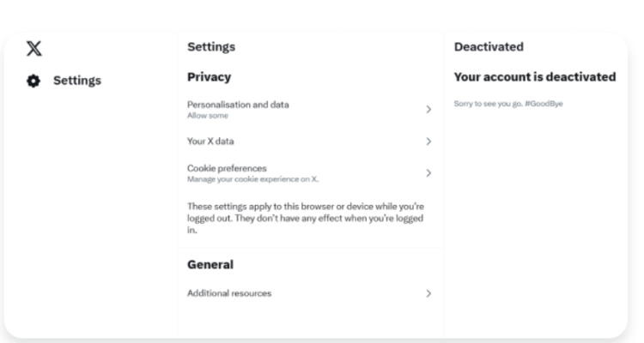Expand chevron beside Personalisation and data
The width and height of the screenshot is (644, 343).
pyautogui.click(x=428, y=109)
